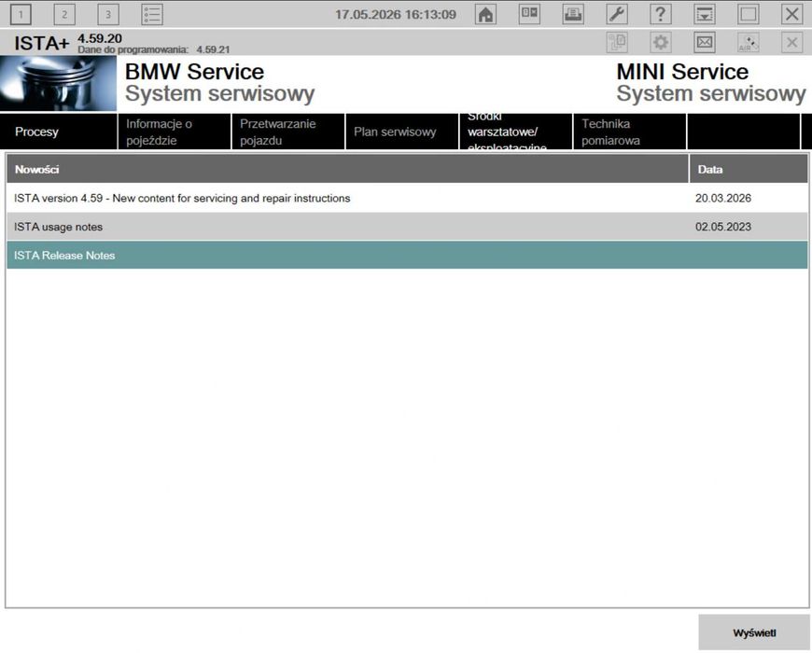Click the BMW Service heading
Image resolution: width=812 pixels, height=653 pixels.
click(x=195, y=72)
